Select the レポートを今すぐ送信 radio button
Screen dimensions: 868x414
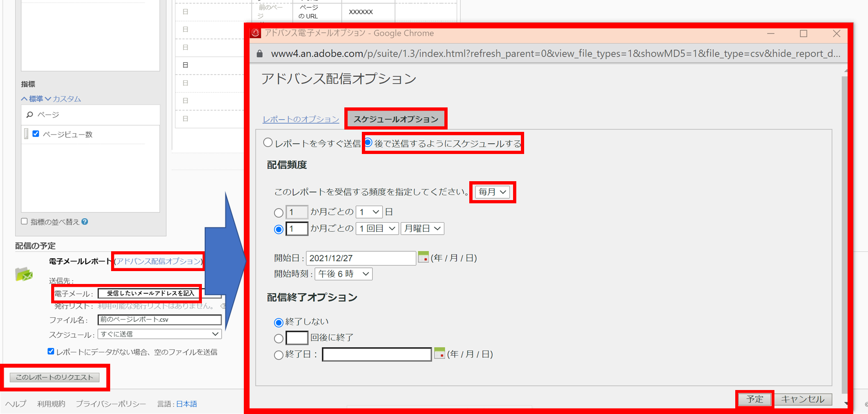point(268,142)
